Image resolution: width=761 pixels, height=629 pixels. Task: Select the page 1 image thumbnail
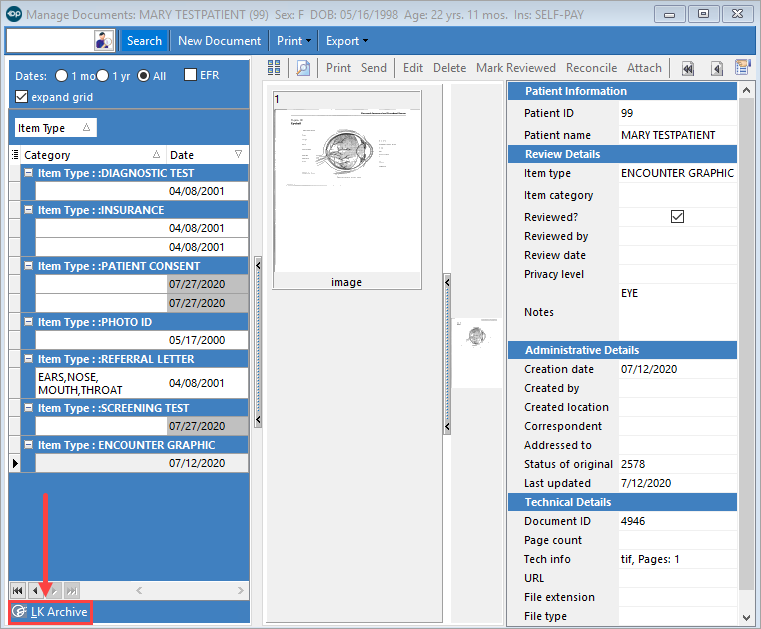[347, 190]
